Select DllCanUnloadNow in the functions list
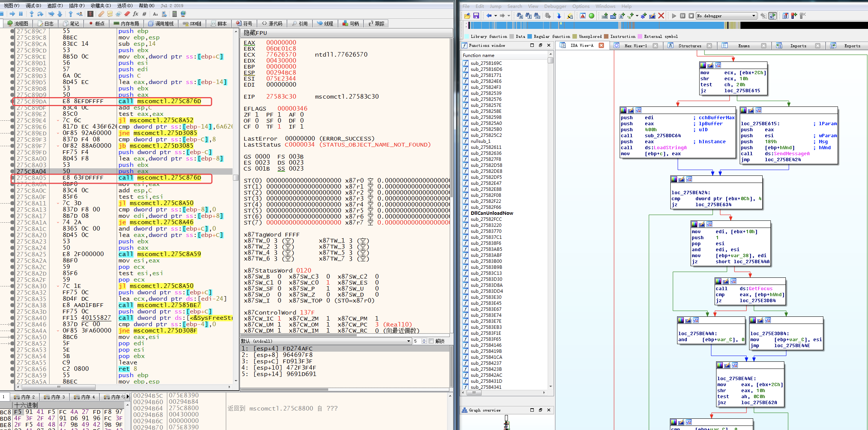Image resolution: width=868 pixels, height=430 pixels. pyautogui.click(x=492, y=213)
